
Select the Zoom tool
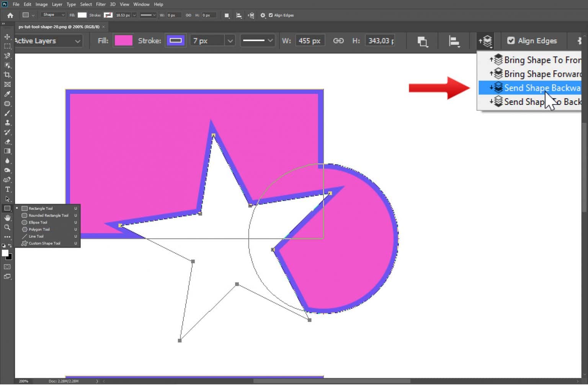[7, 228]
